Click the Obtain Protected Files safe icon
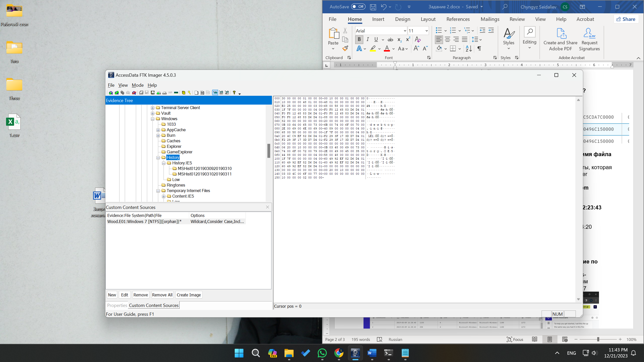644x362 pixels. pos(184,93)
